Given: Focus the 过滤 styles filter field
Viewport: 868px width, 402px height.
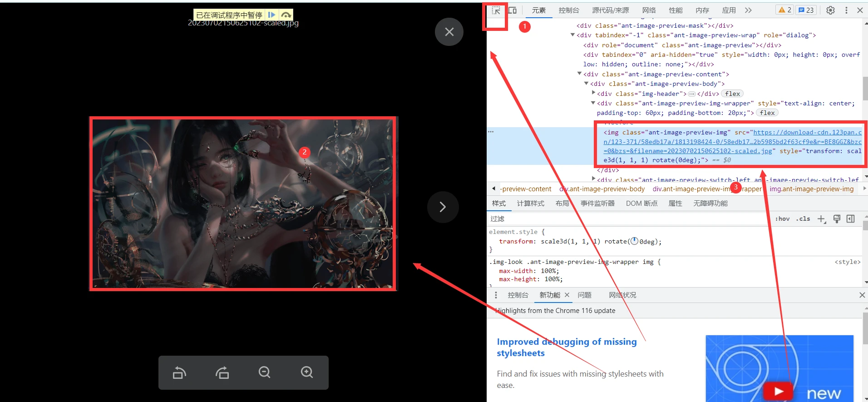Looking at the screenshot, I should coord(626,219).
